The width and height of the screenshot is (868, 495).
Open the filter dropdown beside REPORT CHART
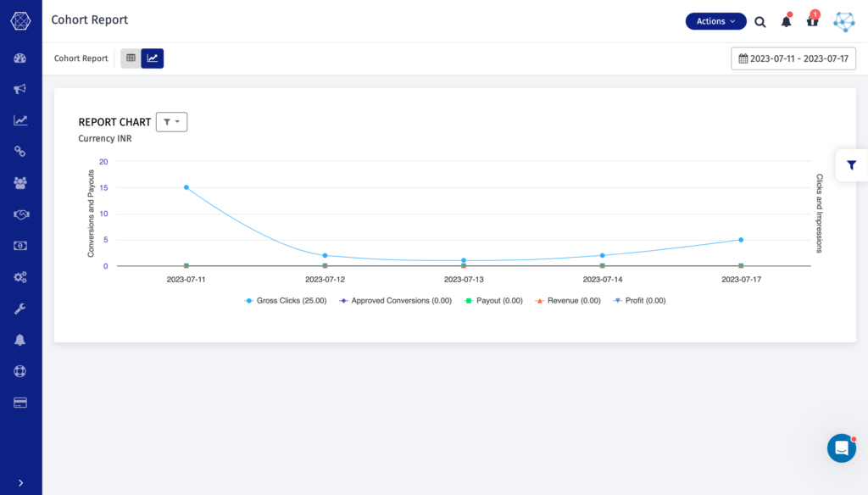pyautogui.click(x=171, y=121)
